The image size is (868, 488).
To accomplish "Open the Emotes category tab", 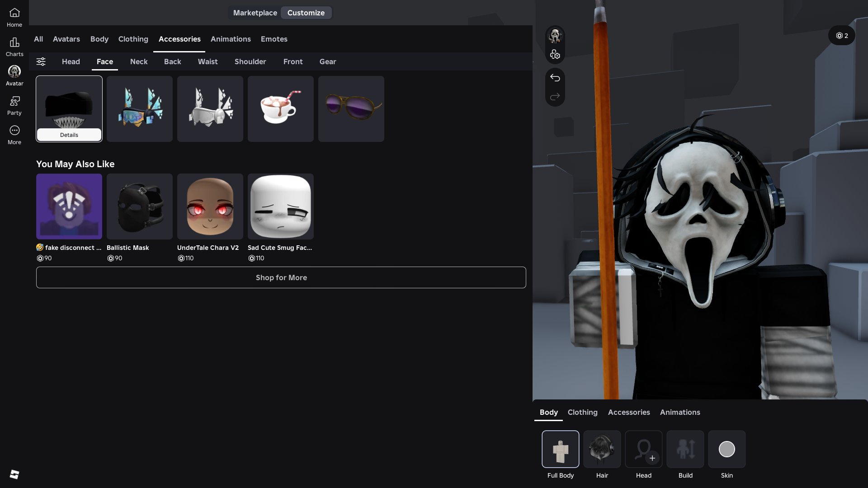I will click(274, 39).
